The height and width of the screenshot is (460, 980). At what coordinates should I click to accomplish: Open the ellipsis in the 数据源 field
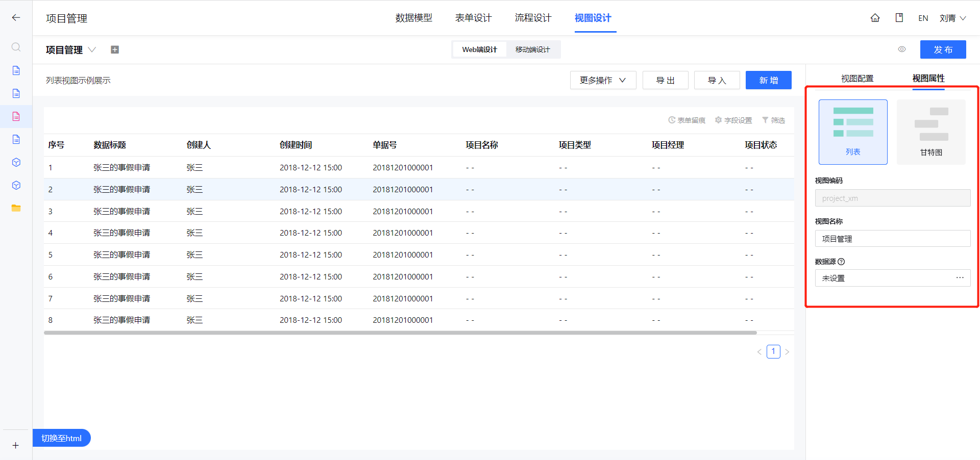click(960, 278)
